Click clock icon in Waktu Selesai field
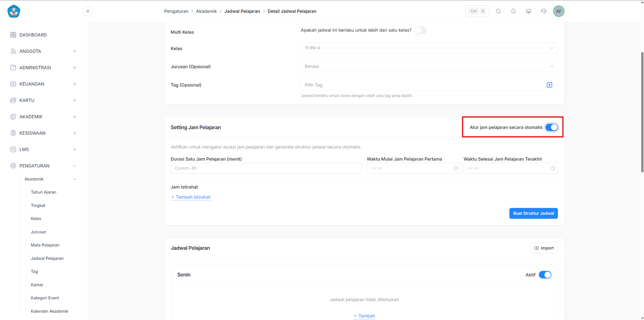The image size is (644, 320). (x=552, y=168)
